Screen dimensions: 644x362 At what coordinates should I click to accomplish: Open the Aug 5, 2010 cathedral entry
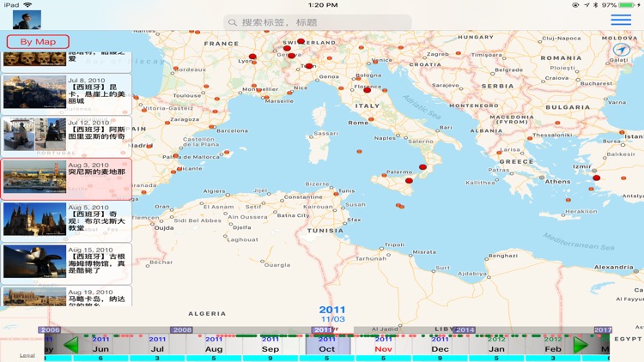click(66, 220)
